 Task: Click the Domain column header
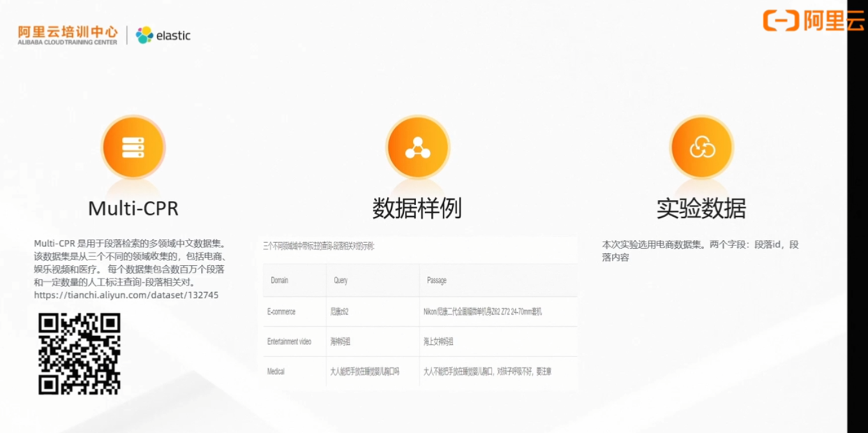point(280,281)
